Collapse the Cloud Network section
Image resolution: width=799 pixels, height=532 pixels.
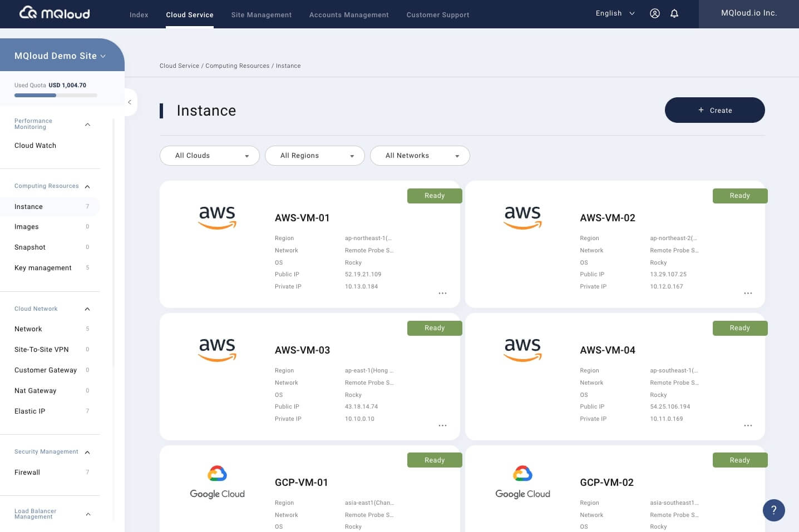(87, 309)
